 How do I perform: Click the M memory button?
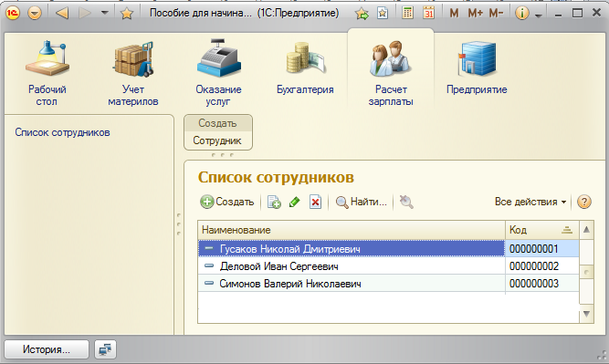454,13
